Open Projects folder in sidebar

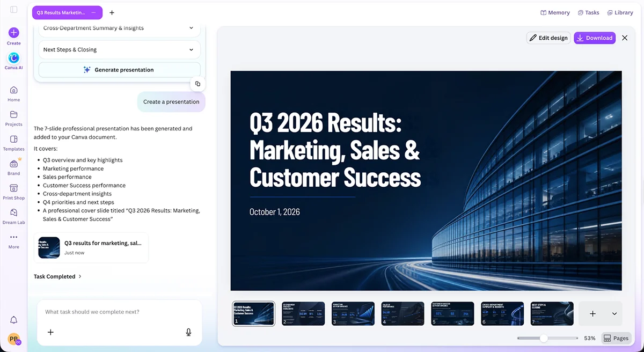coord(14,118)
